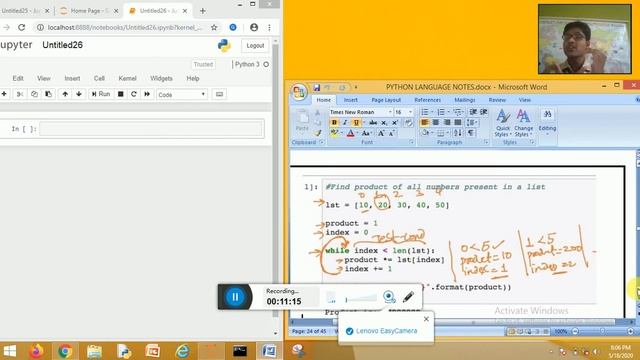This screenshot has width=640, height=360.
Task: Reload the Chrome page
Action: coord(22,27)
